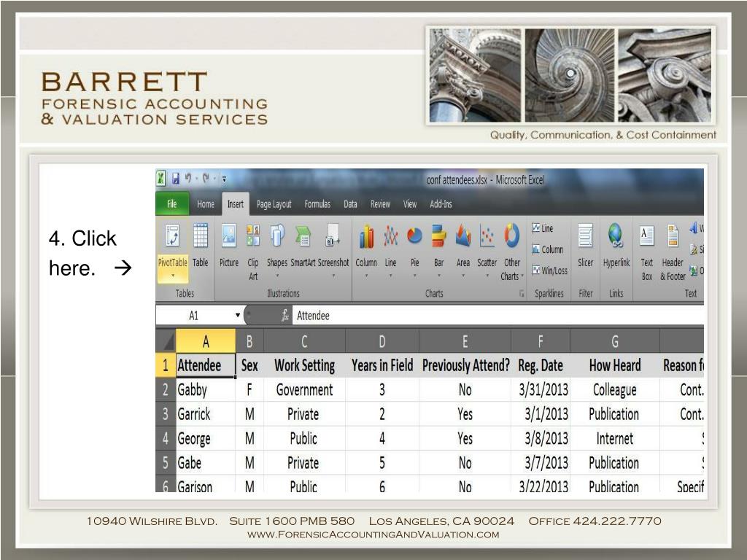Image resolution: width=747 pixels, height=560 pixels.
Task: Click the Undo arrow icon
Action: click(188, 179)
